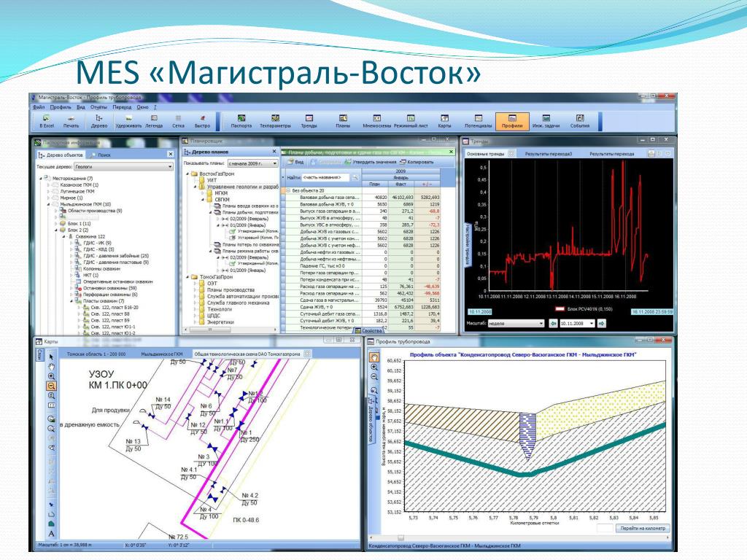
Task: Select 'Энергетики' in the plans tree
Action: [220, 322]
